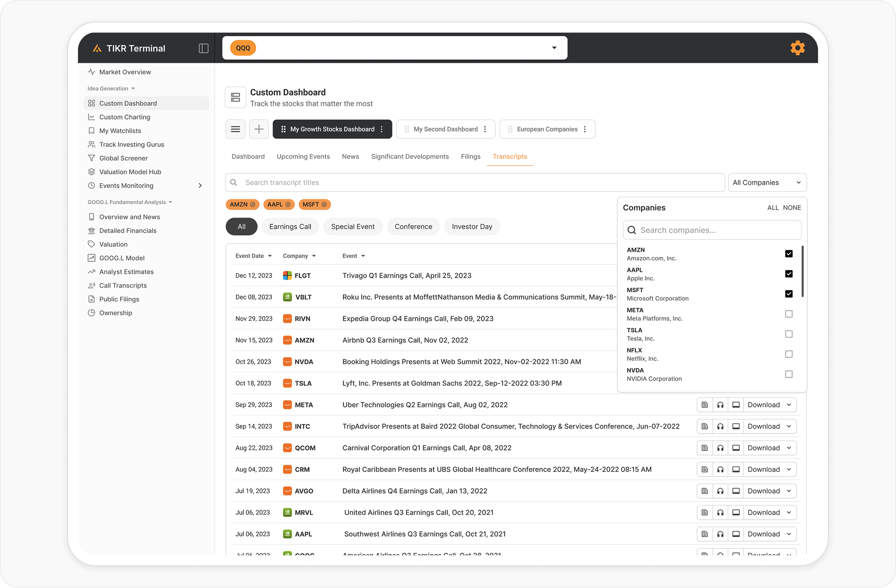Click the TIKR Terminal logo

(x=129, y=48)
